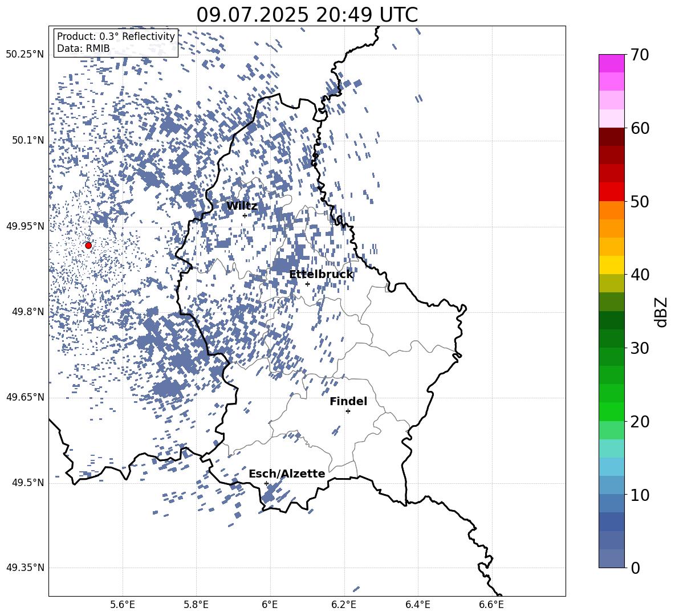The height and width of the screenshot is (616, 675).
Task: Click the 0 colorbar tick label
Action: click(636, 568)
